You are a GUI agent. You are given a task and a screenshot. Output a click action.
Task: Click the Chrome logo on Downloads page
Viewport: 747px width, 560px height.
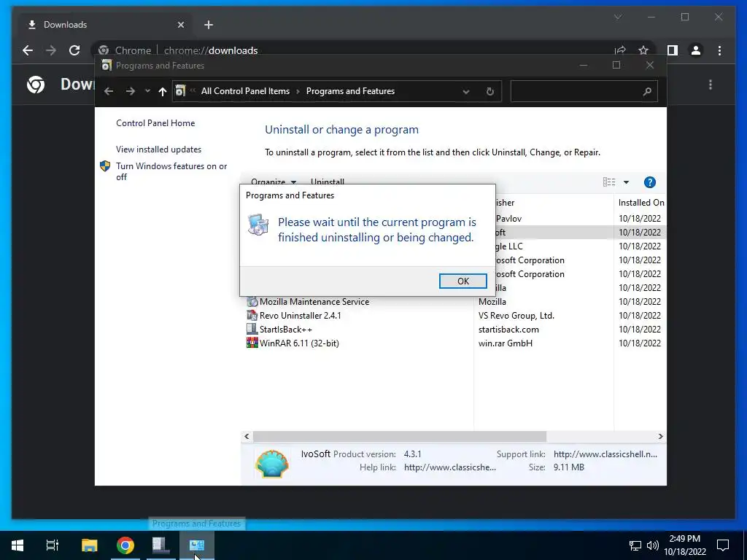pyautogui.click(x=36, y=85)
